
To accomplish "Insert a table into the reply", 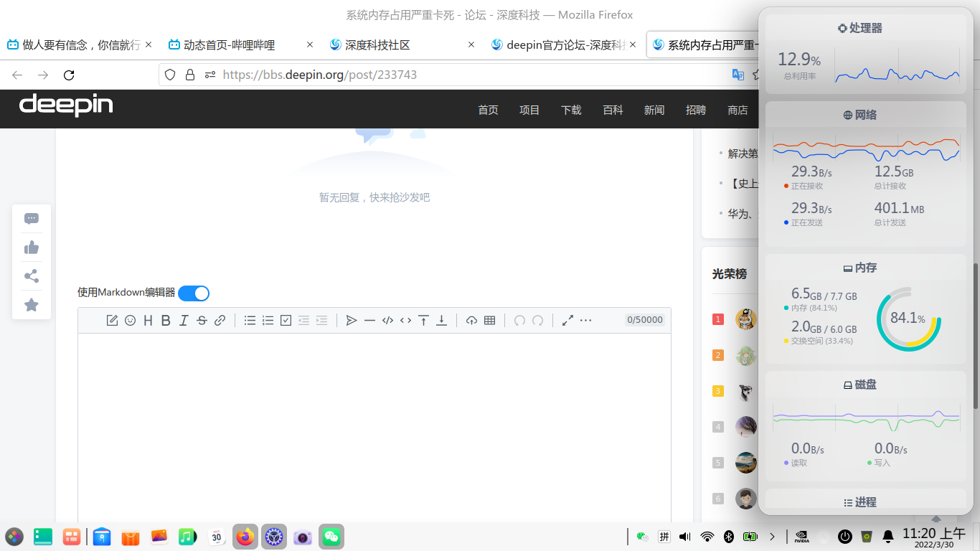I will pyautogui.click(x=490, y=320).
